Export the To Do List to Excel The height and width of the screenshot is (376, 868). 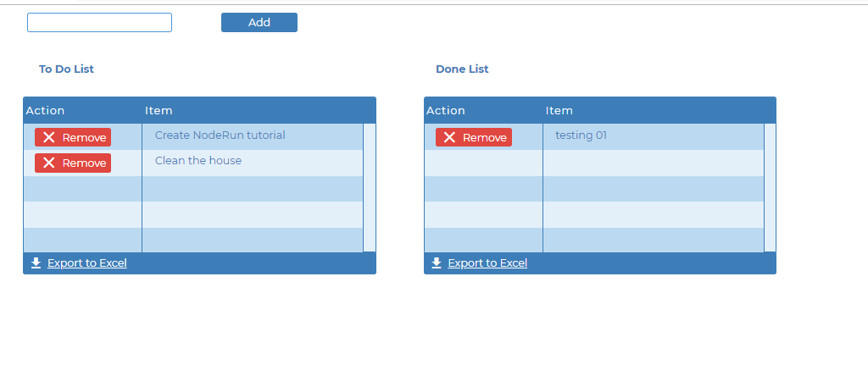tap(87, 263)
